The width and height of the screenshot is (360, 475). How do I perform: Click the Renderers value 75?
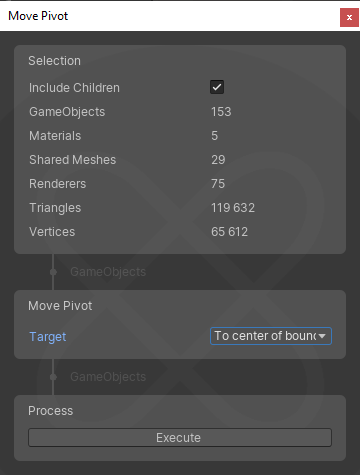218,184
